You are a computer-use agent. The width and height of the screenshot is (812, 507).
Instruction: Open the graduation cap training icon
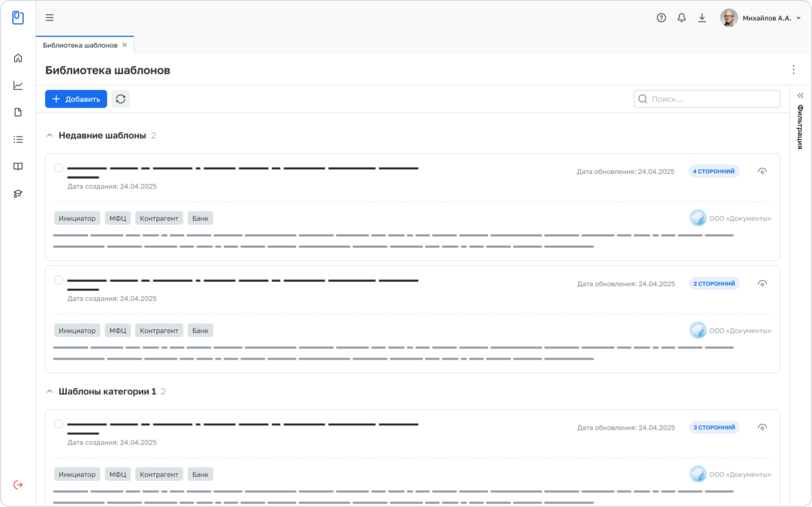click(18, 193)
